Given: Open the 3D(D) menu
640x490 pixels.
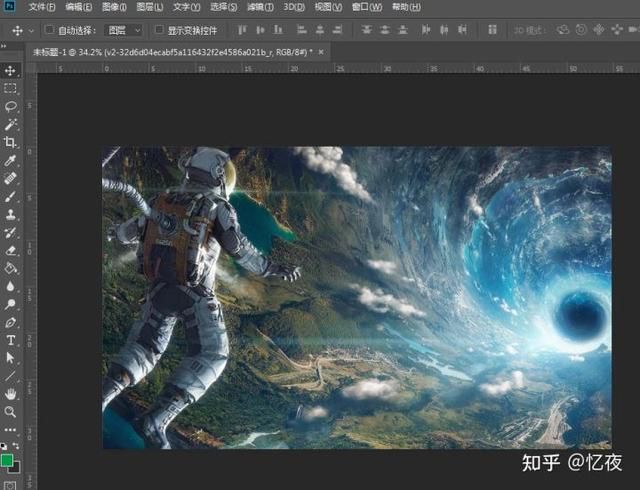Looking at the screenshot, I should pyautogui.click(x=294, y=7).
